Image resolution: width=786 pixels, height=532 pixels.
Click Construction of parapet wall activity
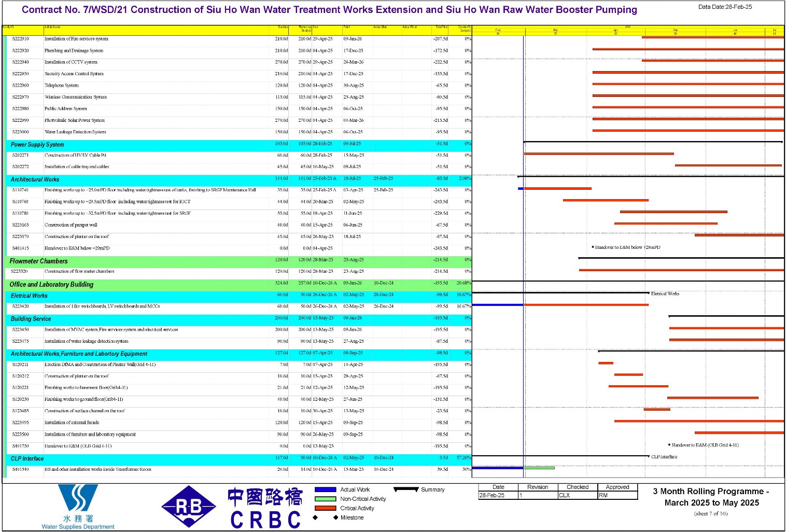[x=71, y=225]
